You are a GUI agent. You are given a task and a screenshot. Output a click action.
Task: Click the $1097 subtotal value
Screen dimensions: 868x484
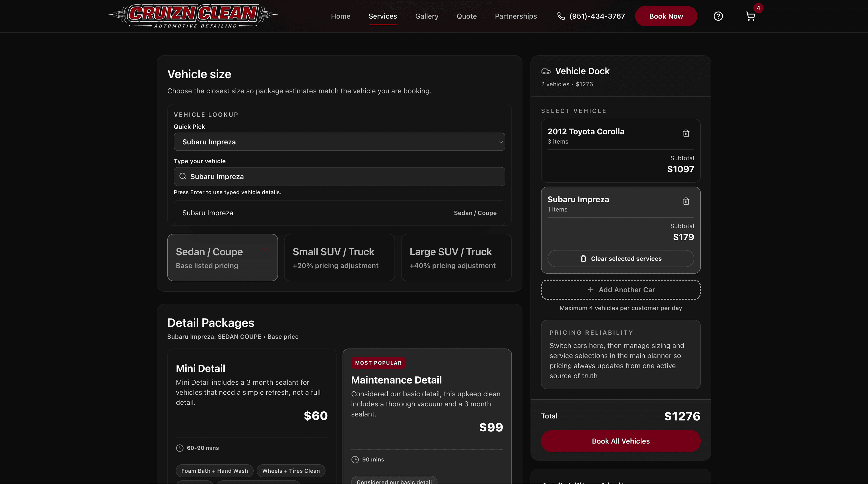(x=681, y=169)
